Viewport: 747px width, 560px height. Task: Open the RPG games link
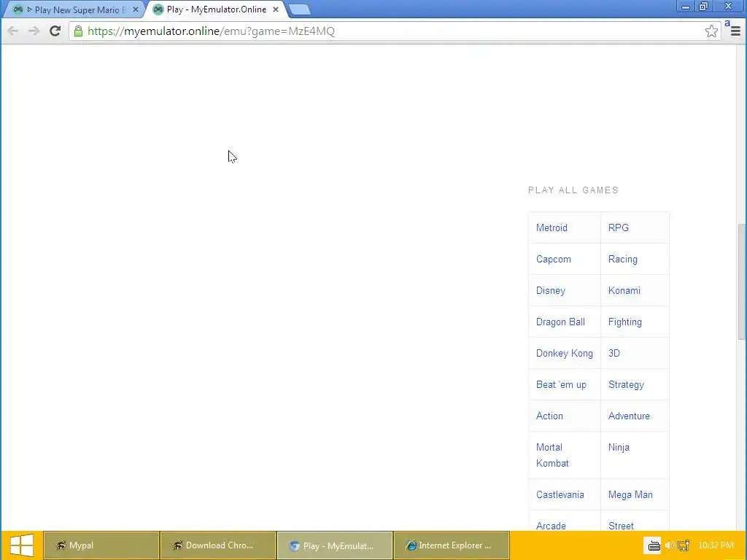[619, 227]
